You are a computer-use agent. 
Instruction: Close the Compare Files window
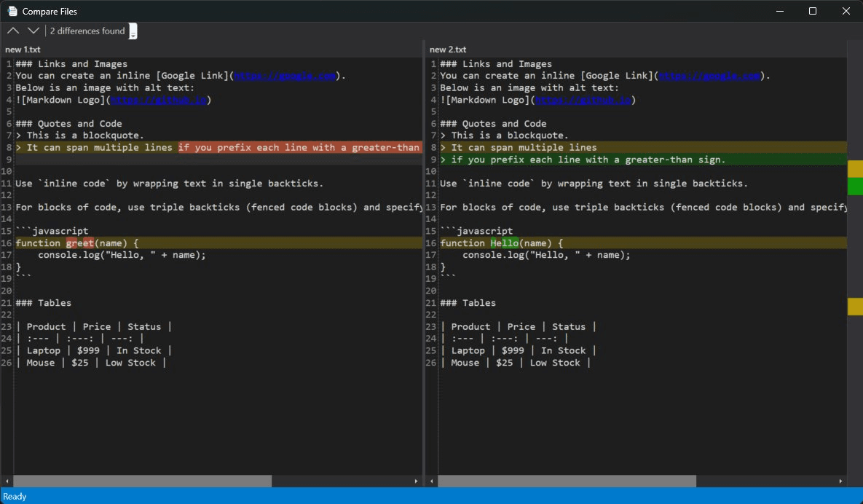click(x=846, y=11)
